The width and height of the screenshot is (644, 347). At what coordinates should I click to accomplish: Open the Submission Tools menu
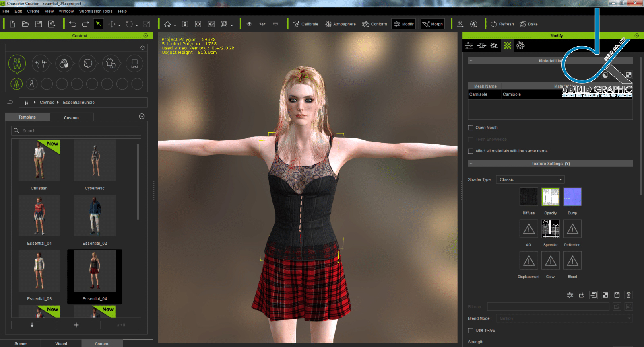[x=95, y=11]
